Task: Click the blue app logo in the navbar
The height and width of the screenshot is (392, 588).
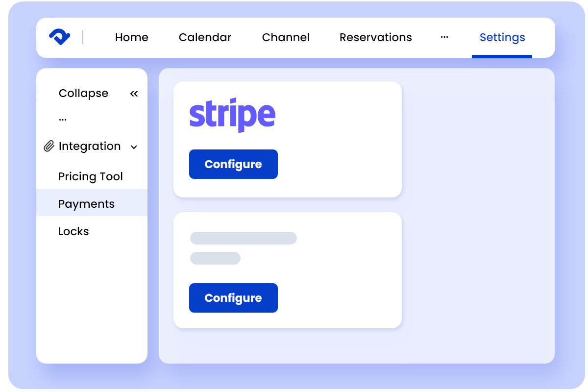Action: pyautogui.click(x=60, y=37)
